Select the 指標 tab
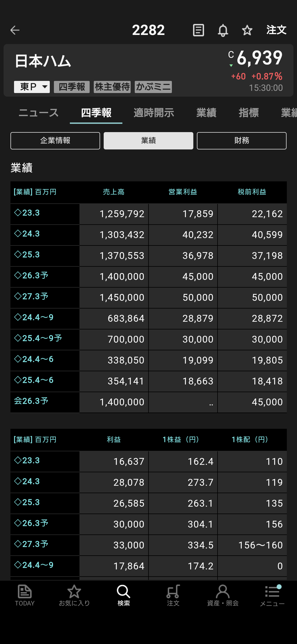 point(249,113)
